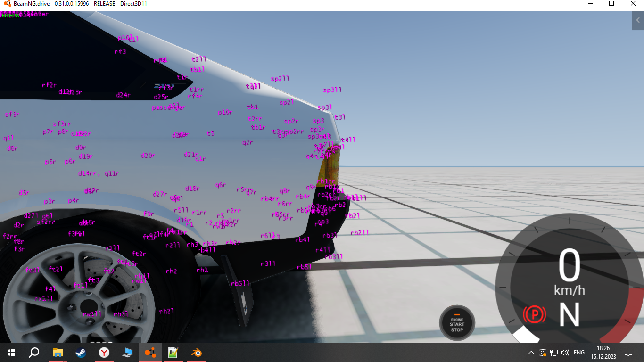Click the 'd19r' node label

(85, 156)
